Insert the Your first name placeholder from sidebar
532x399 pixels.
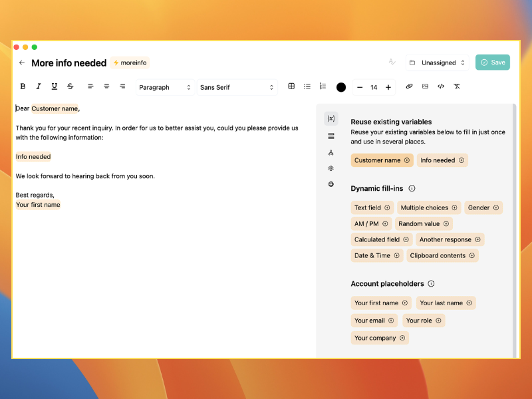click(381, 303)
